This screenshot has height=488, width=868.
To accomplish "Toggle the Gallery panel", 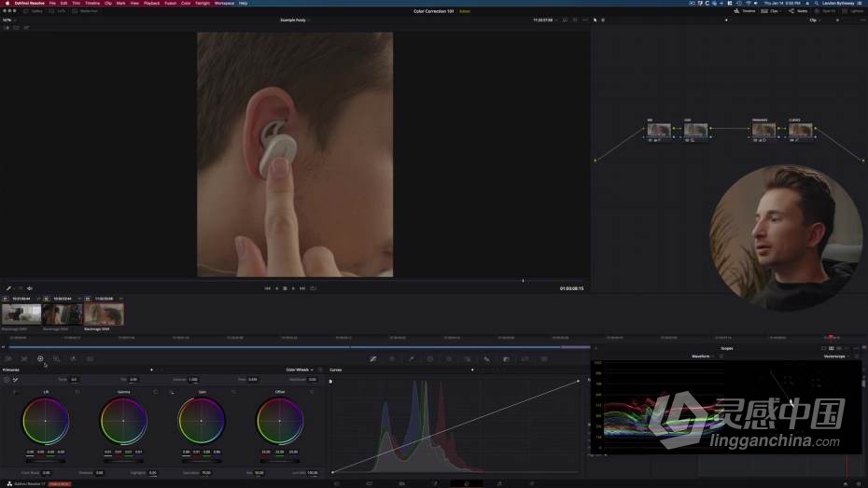I will pyautogui.click(x=34, y=11).
